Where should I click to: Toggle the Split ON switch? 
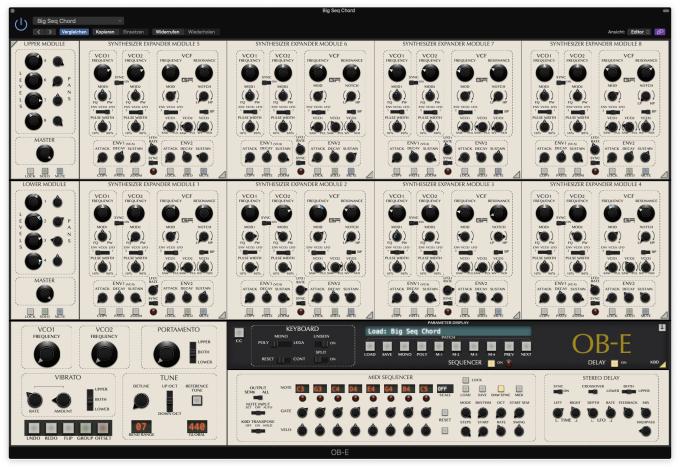click(x=320, y=359)
